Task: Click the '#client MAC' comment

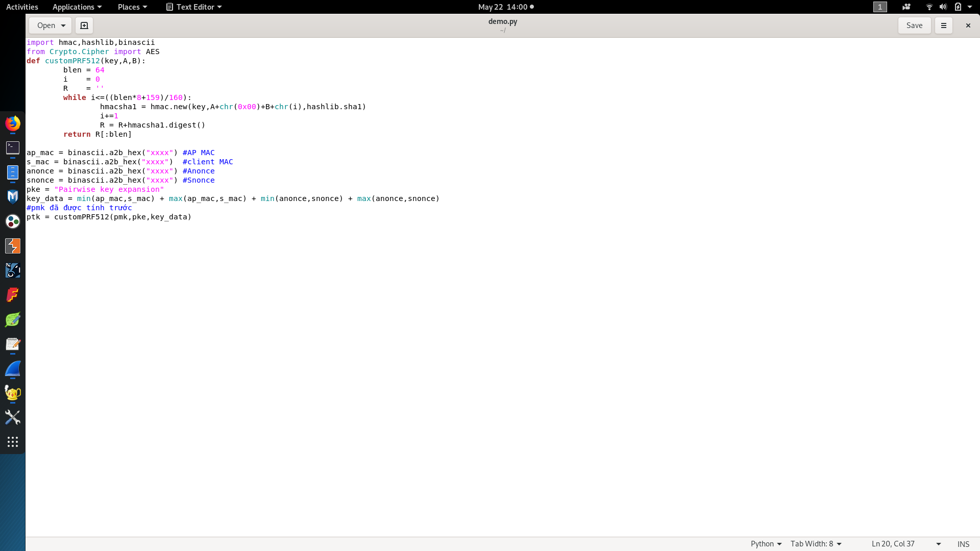Action: point(208,162)
